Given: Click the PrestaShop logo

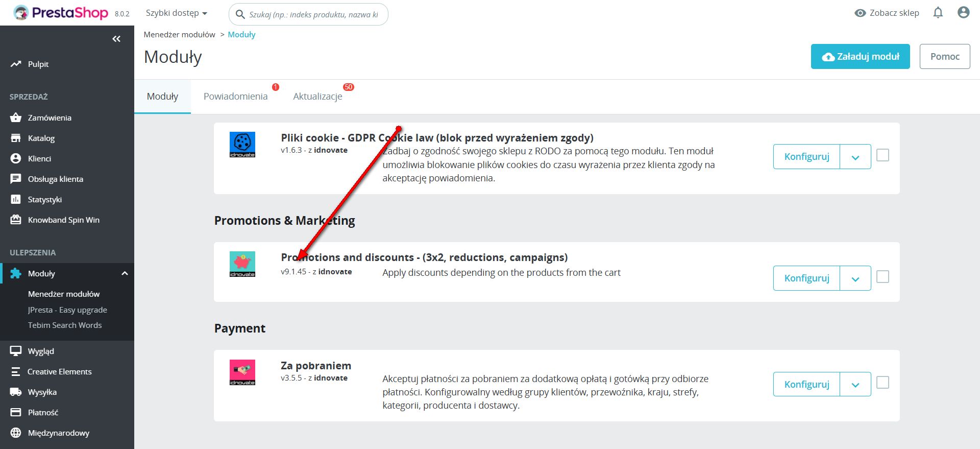Looking at the screenshot, I should pyautogui.click(x=61, y=13).
